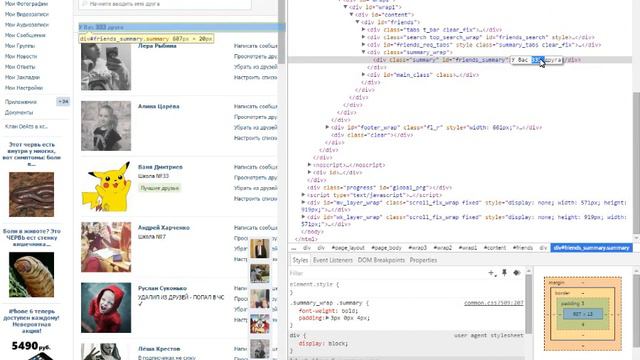This screenshot has width=640, height=360.
Task: Click the blue content box in box model
Action: 582,314
